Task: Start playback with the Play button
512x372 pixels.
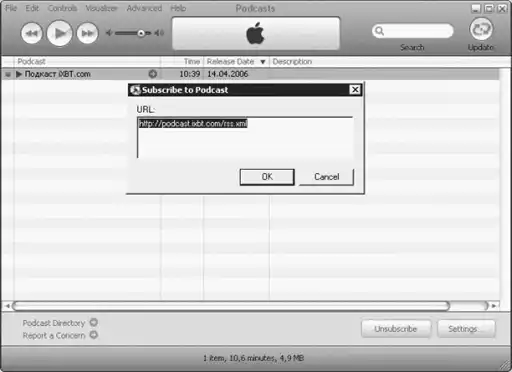Action: coord(59,33)
